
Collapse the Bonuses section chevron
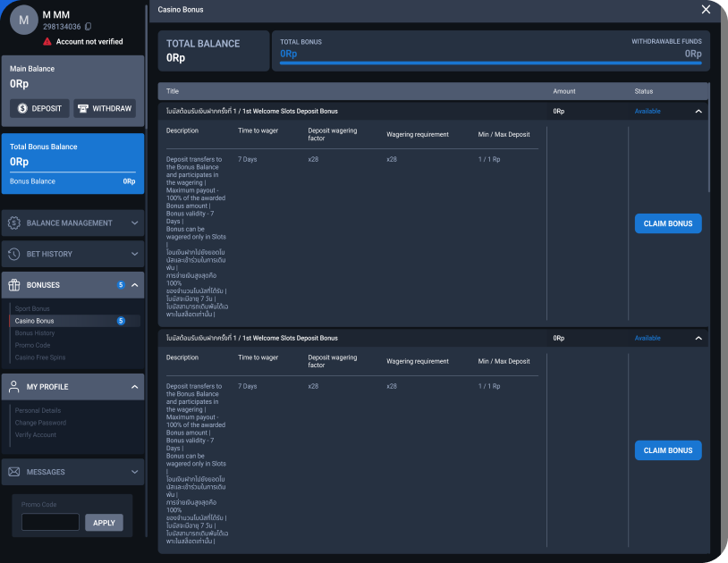(134, 285)
